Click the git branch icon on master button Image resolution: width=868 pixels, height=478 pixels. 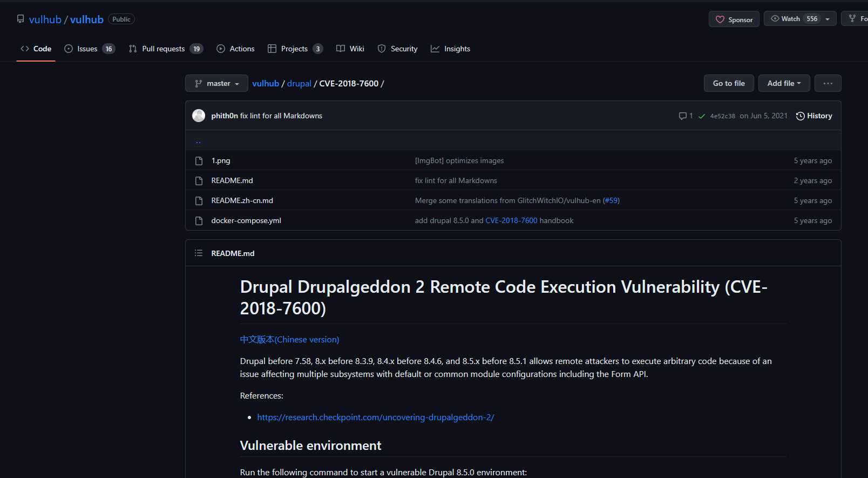(x=199, y=83)
